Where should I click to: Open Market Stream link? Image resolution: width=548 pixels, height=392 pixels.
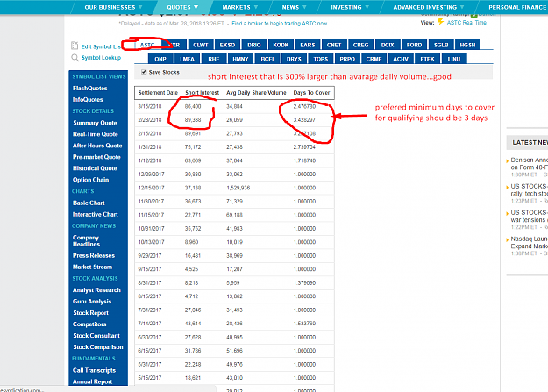tap(93, 267)
